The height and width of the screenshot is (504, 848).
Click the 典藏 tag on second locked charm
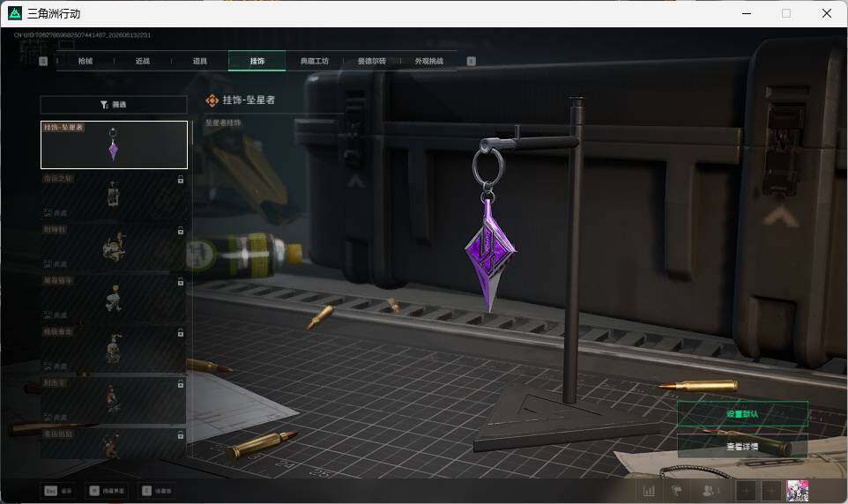[56, 264]
